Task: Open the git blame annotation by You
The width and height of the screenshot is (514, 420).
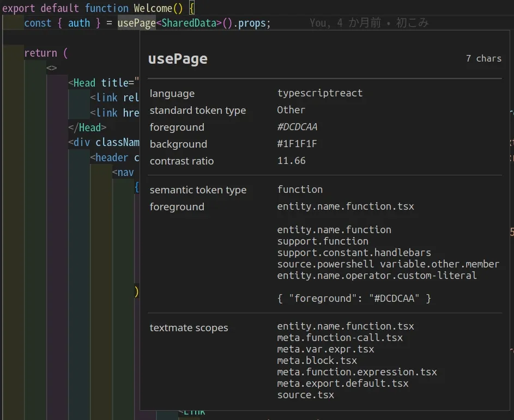Action: (x=369, y=23)
